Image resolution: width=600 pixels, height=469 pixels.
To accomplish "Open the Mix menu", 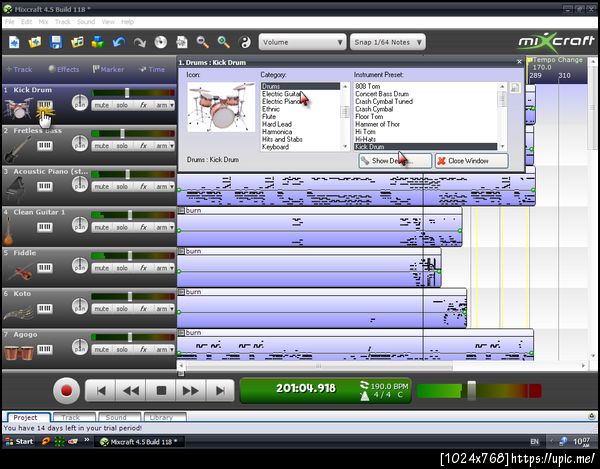I will click(x=43, y=22).
